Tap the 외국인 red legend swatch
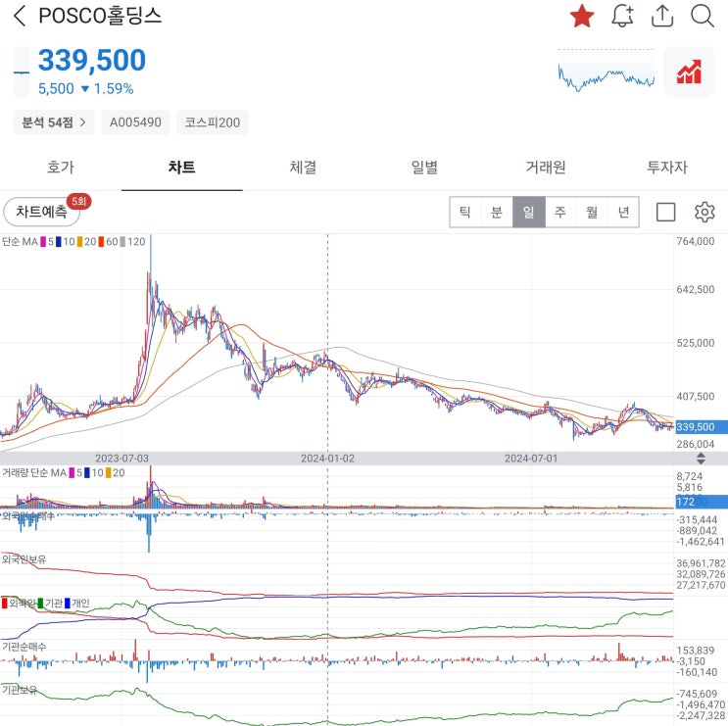The width and height of the screenshot is (728, 726). point(5,604)
